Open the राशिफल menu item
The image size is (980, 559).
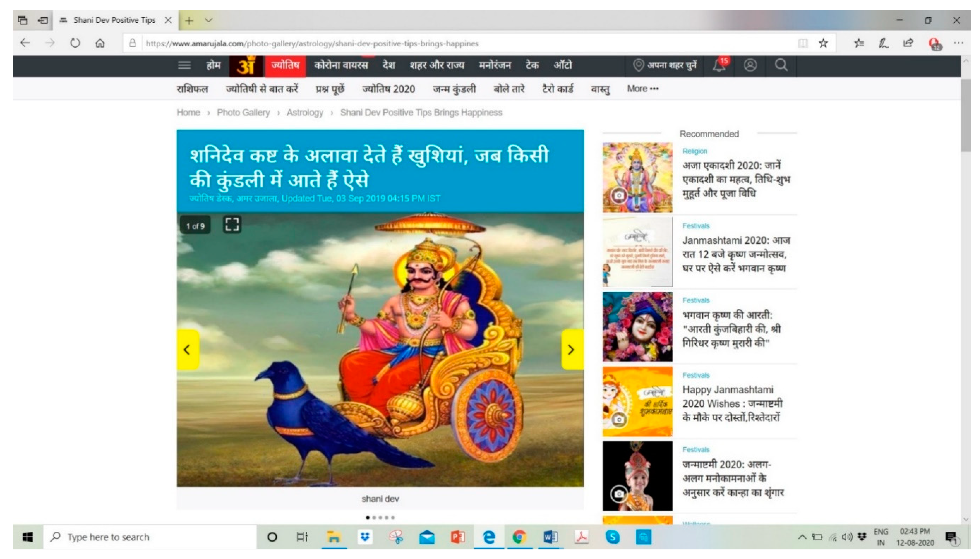tap(192, 89)
